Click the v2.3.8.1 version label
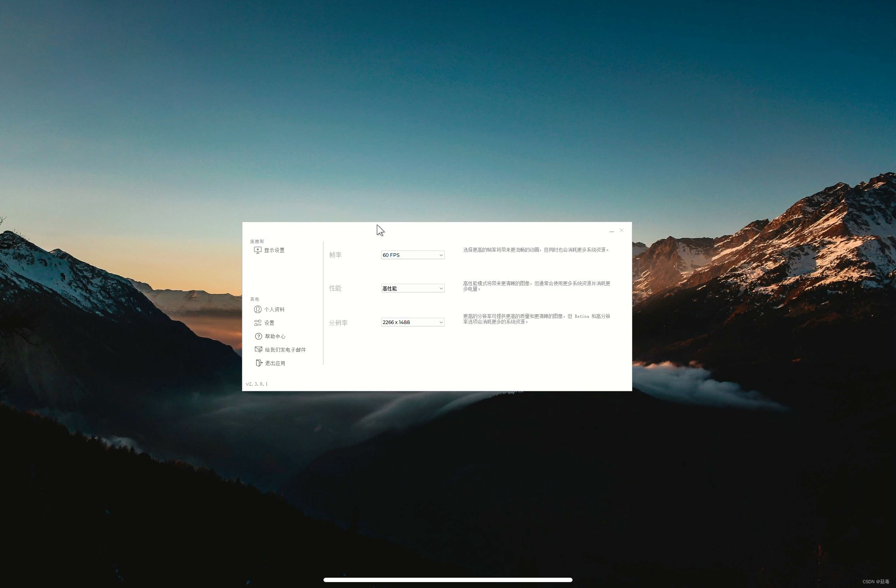 pyautogui.click(x=257, y=384)
